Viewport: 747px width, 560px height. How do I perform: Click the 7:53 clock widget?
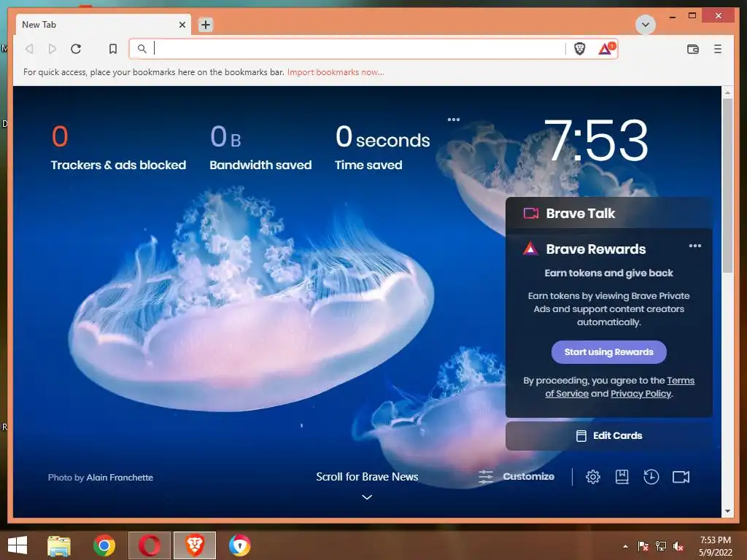pos(595,140)
